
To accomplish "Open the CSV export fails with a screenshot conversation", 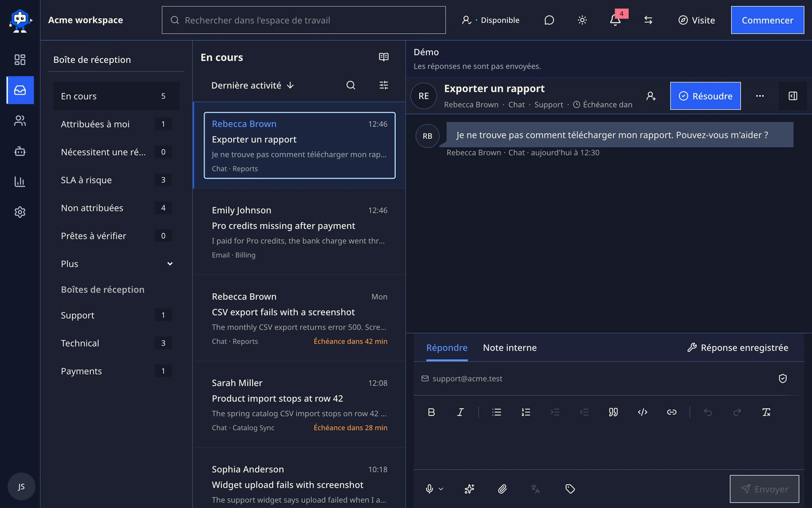I will tap(299, 318).
